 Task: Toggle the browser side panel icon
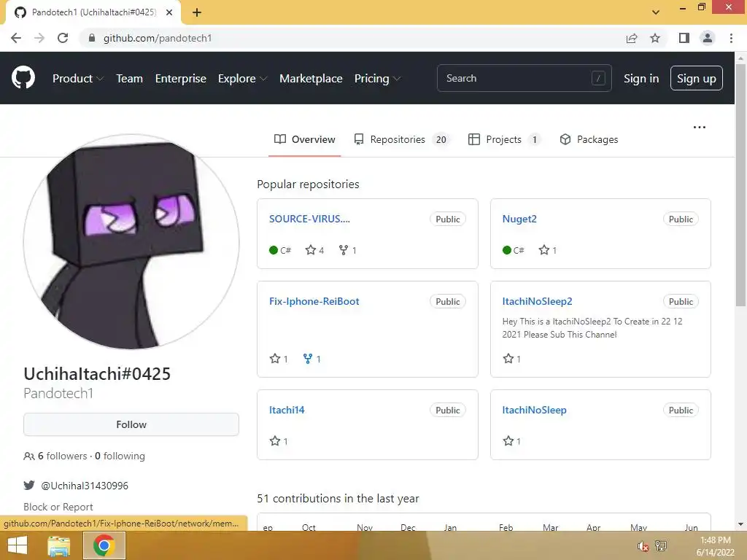[x=684, y=38]
